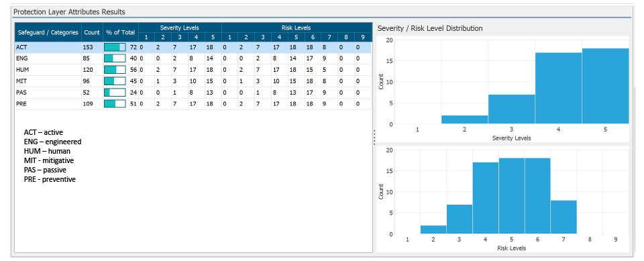Click the 'PRE - preventive' legend text
Image resolution: width=644 pixels, height=261 pixels.
[x=50, y=179]
